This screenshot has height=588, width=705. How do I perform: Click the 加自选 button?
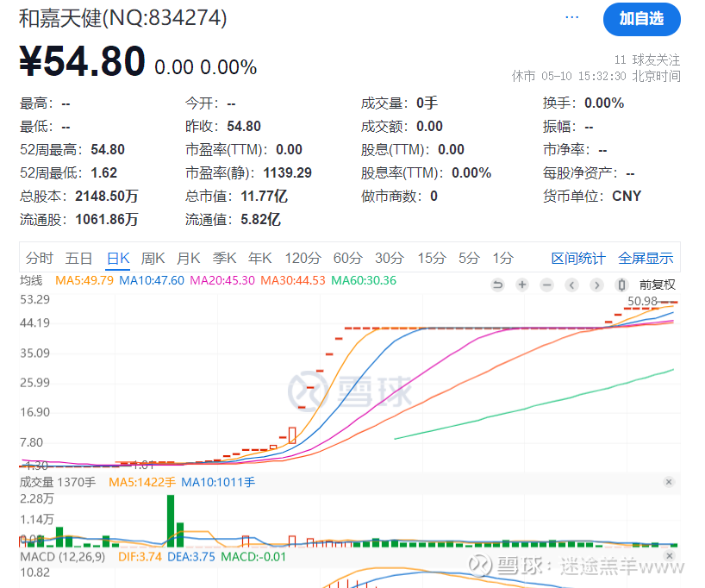tap(641, 19)
